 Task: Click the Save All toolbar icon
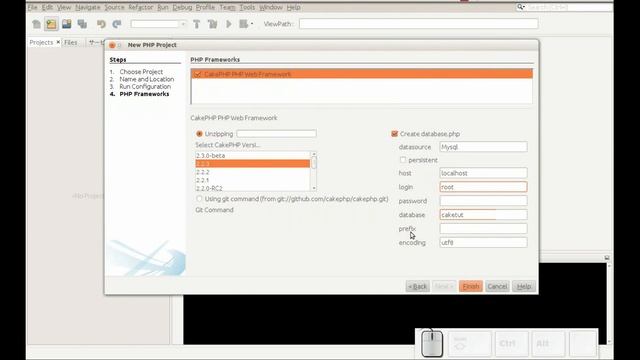click(x=82, y=24)
